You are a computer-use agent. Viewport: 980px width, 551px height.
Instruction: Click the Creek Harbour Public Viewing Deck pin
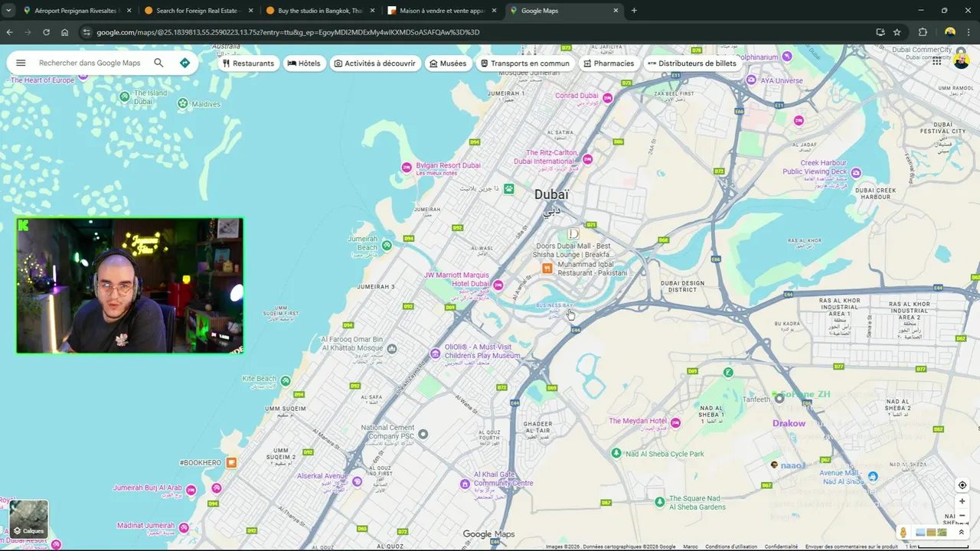point(856,173)
